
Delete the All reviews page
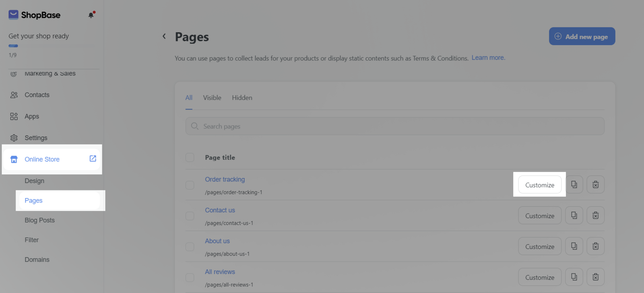tap(595, 277)
